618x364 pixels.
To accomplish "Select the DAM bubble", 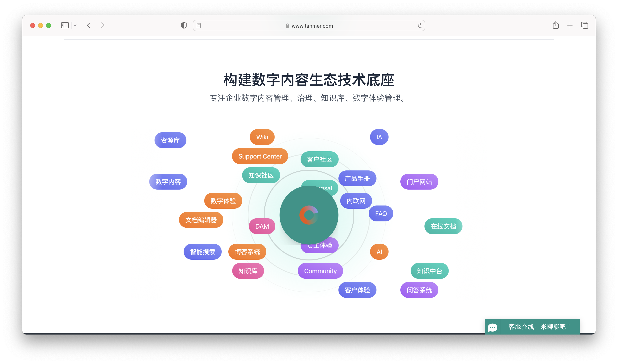I will tap(262, 226).
